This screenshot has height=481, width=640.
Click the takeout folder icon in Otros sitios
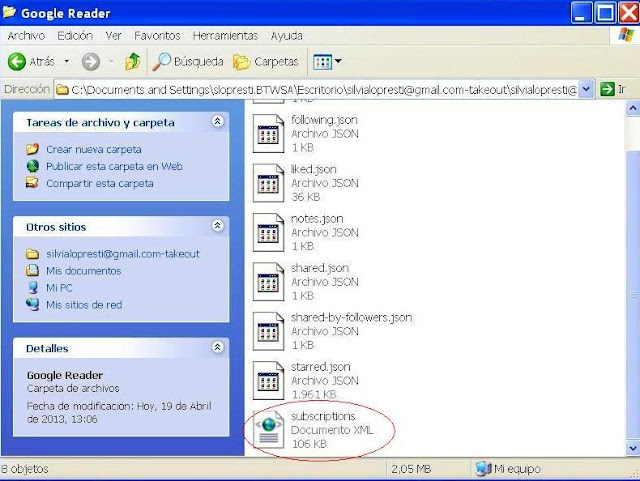click(x=32, y=254)
